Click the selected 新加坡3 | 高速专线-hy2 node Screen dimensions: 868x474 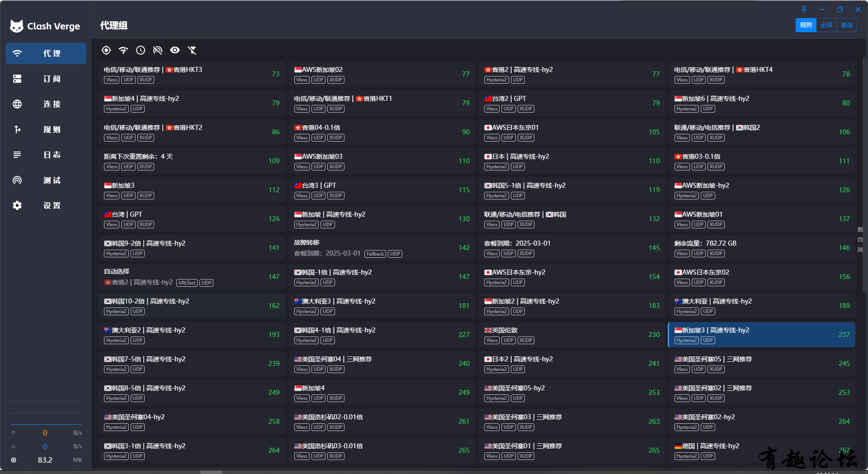coord(762,335)
